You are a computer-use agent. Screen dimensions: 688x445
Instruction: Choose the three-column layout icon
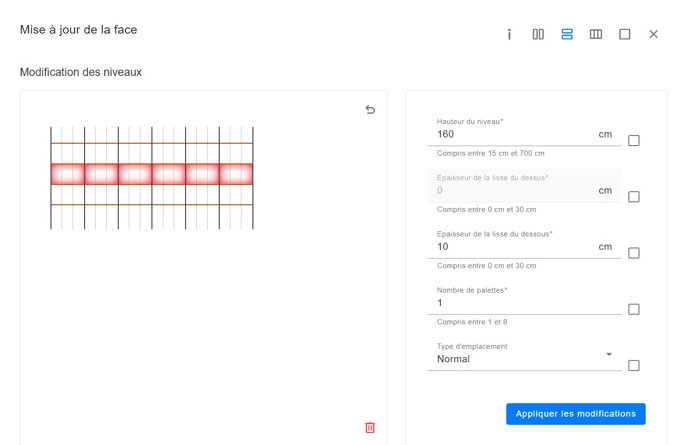[596, 34]
